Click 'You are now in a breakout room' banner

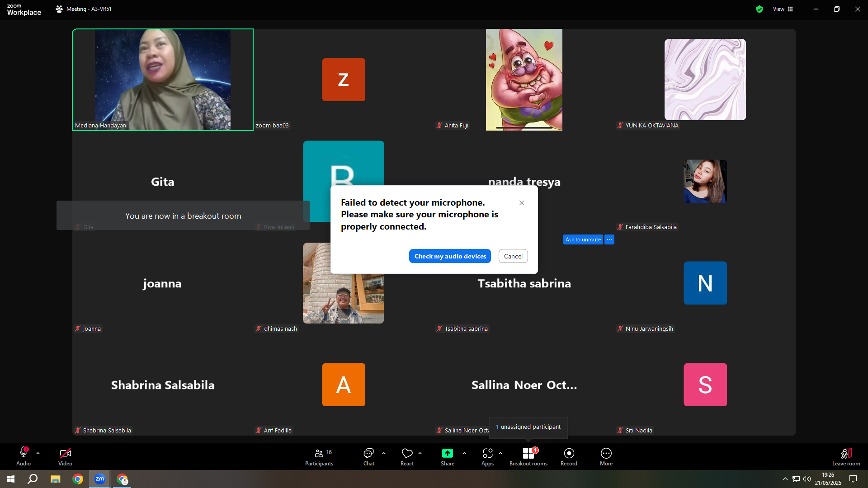tap(183, 216)
